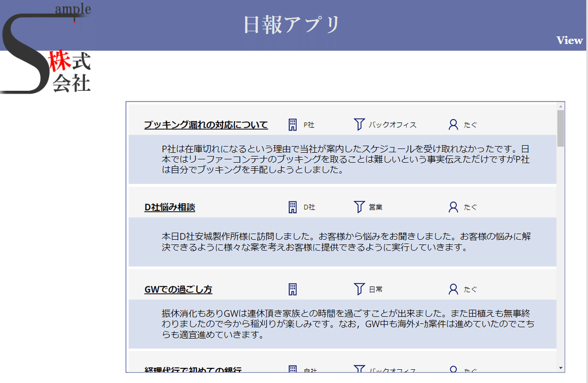Viewport: 588px width, 383px height.
Task: Click the building icon next to P社
Action: pos(292,125)
